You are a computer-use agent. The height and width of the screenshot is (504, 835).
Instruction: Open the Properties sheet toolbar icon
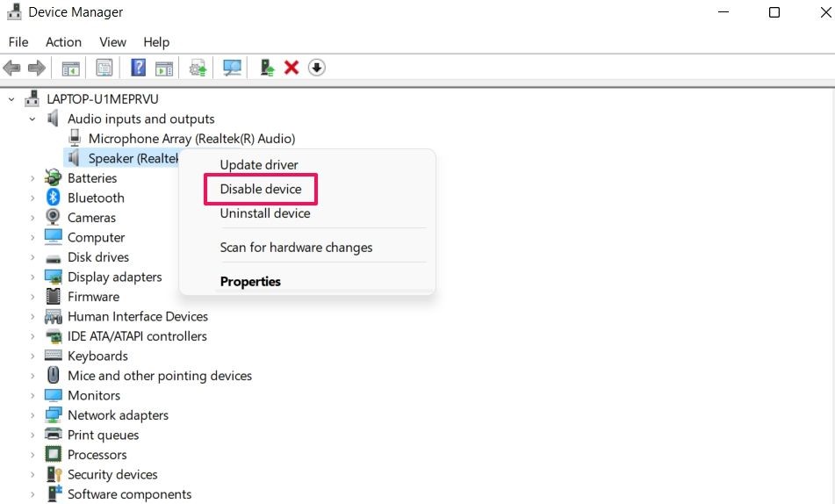(x=104, y=68)
